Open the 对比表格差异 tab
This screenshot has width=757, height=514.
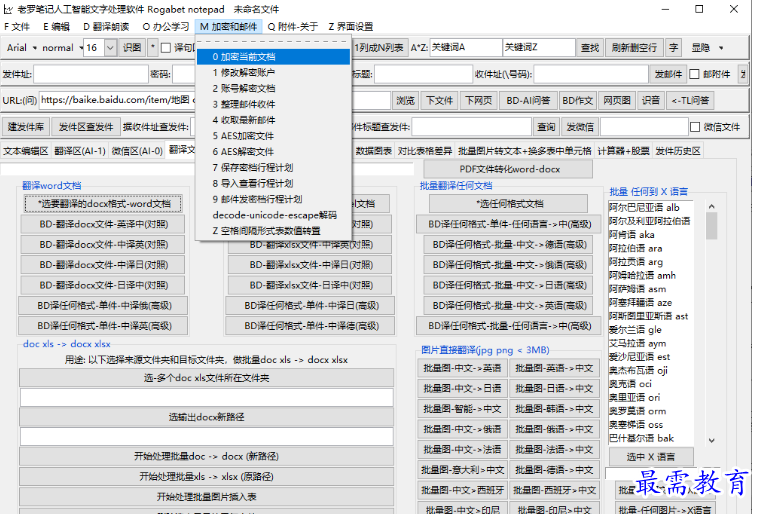point(425,151)
